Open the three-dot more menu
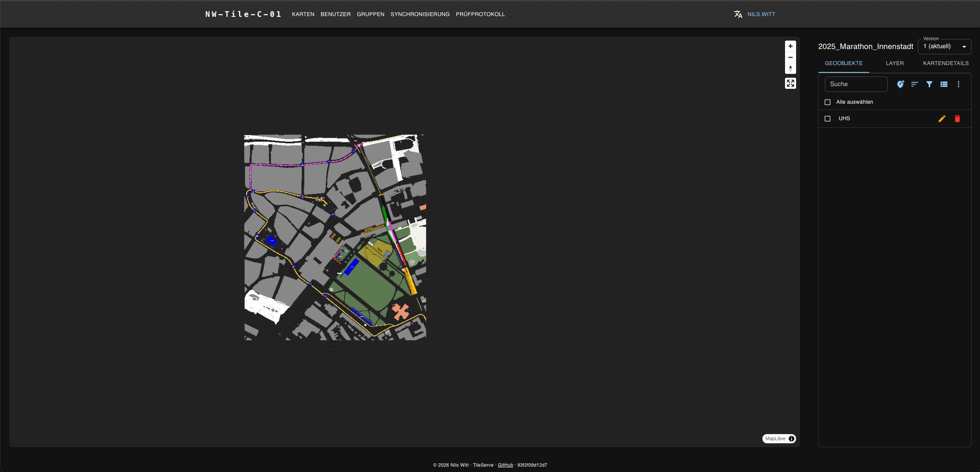This screenshot has height=472, width=980. (959, 84)
